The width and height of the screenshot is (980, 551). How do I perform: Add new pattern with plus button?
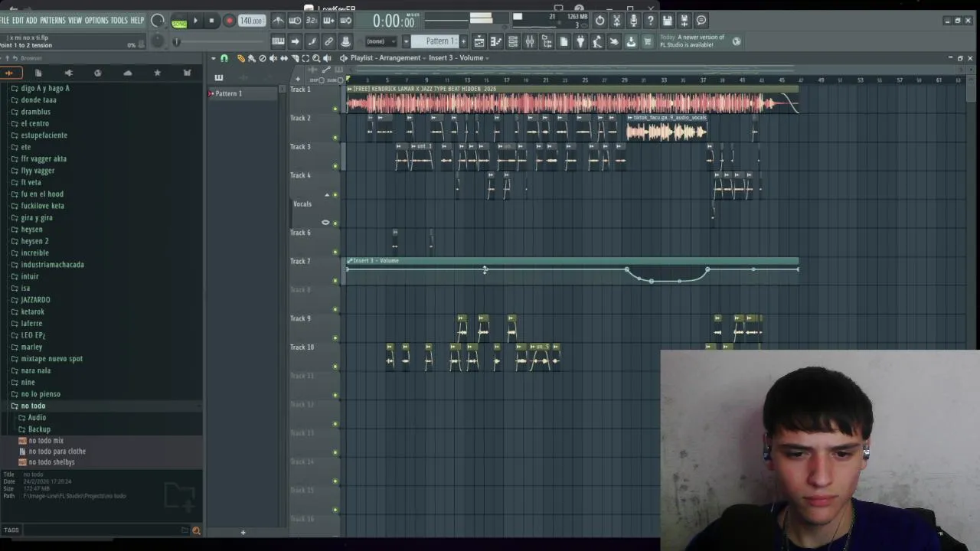coord(462,41)
